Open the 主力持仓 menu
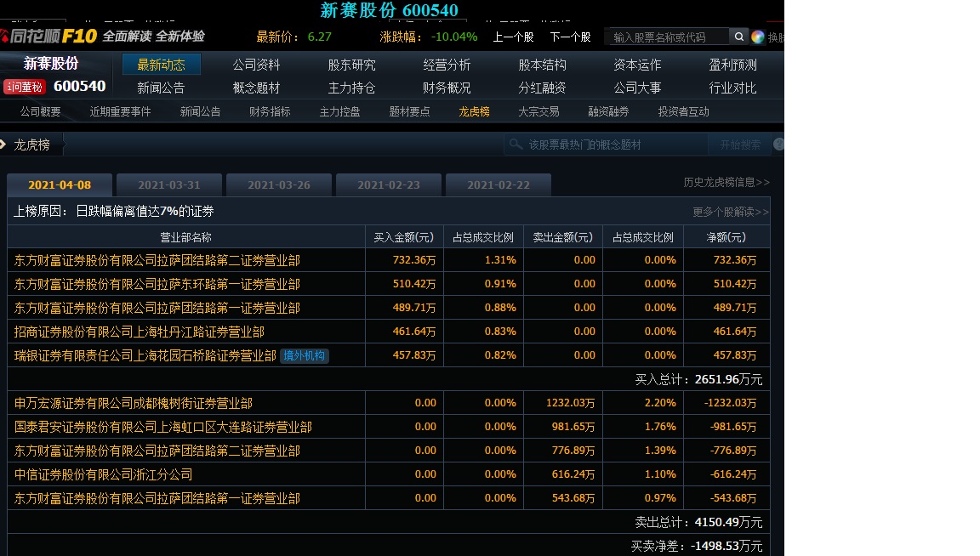 tap(351, 88)
